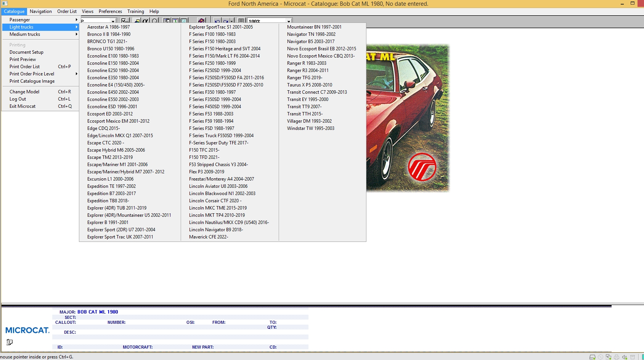
Task: Select Exit Microcat
Action: point(40,106)
